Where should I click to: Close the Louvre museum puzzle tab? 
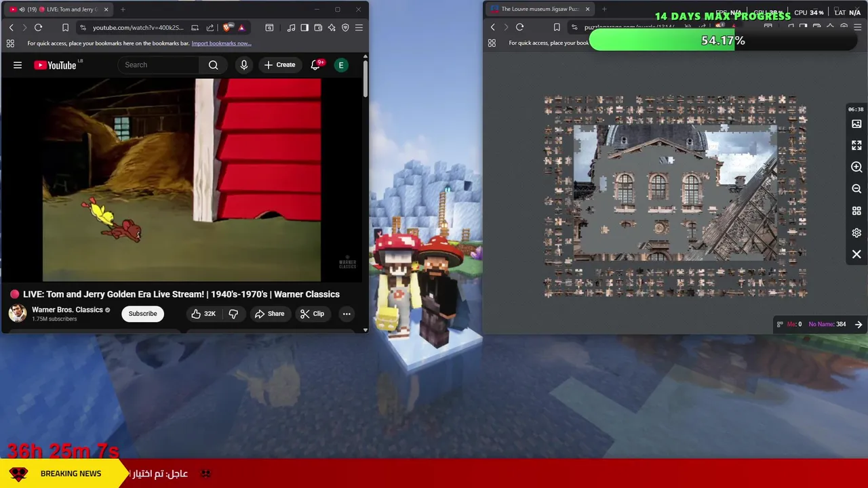(x=587, y=9)
